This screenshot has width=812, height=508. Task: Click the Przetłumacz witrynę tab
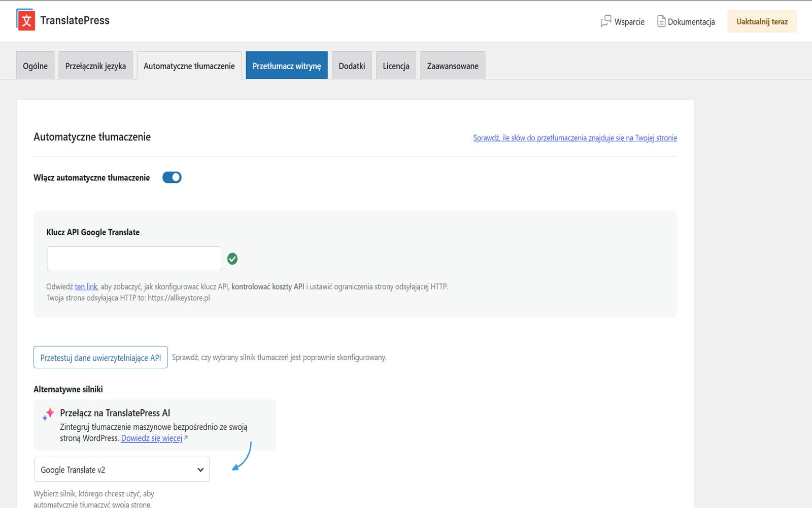click(287, 66)
